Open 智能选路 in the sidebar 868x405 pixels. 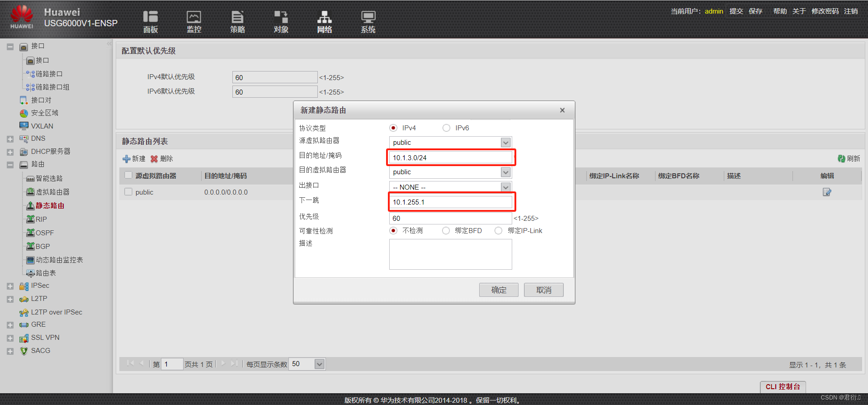49,178
